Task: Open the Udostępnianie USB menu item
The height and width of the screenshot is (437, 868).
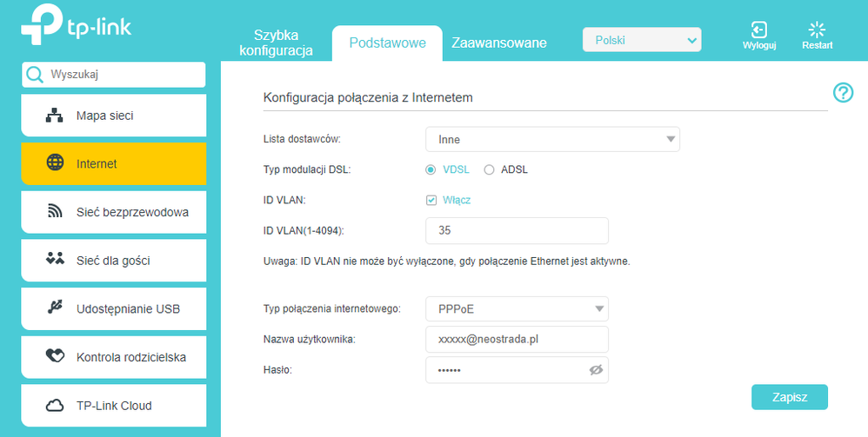Action: pyautogui.click(x=113, y=308)
